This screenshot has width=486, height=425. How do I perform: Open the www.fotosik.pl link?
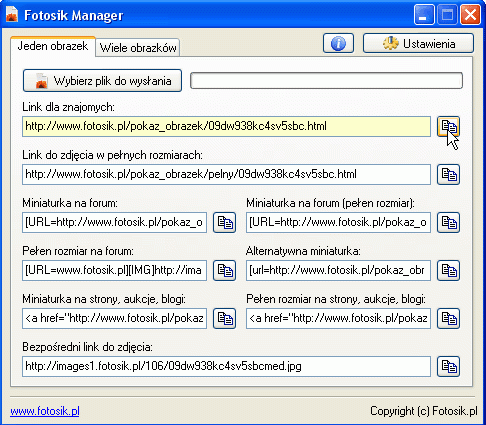pyautogui.click(x=45, y=411)
